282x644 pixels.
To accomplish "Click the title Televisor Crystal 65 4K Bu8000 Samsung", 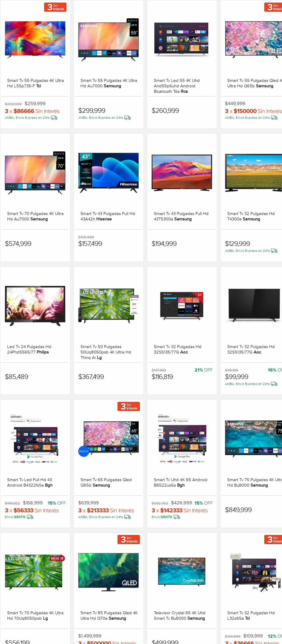I will coord(179,616).
